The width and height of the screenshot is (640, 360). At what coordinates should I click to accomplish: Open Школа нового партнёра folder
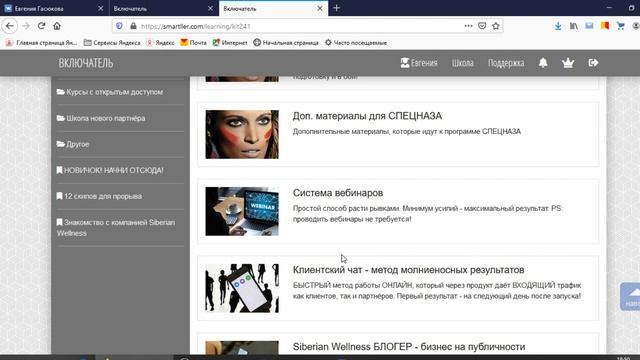coord(101,118)
